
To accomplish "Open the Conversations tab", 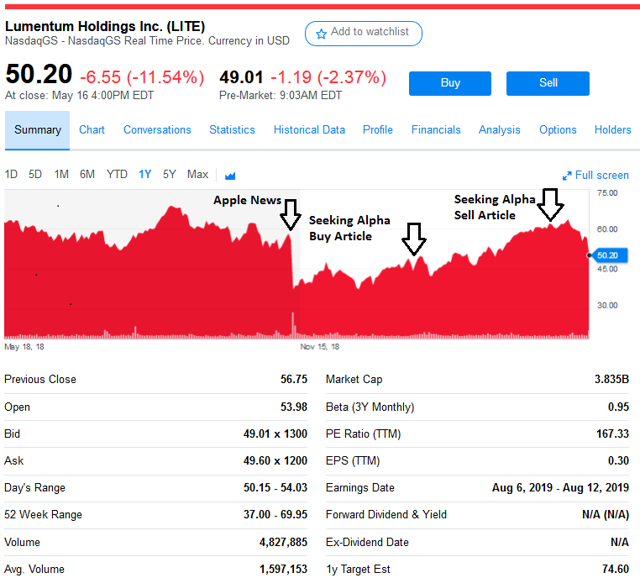I will 157,130.
